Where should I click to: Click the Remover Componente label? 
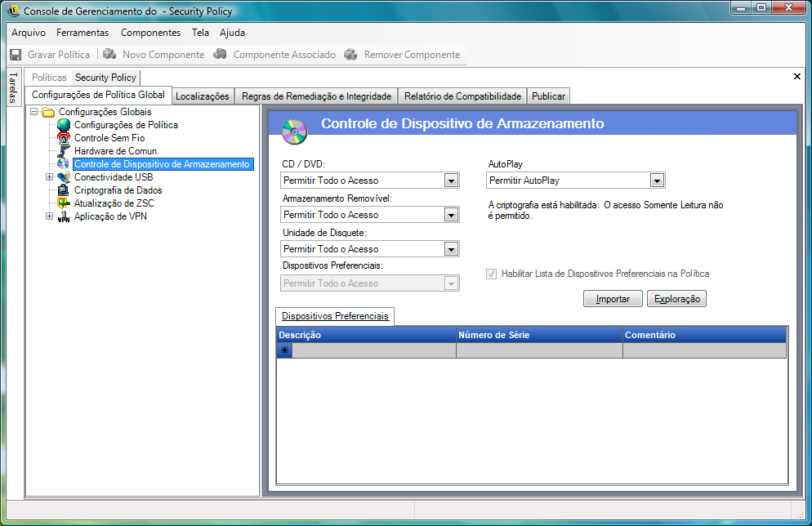413,55
